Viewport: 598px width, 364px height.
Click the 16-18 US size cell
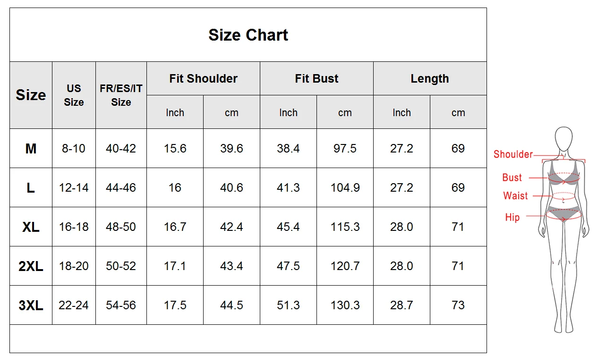tap(74, 227)
